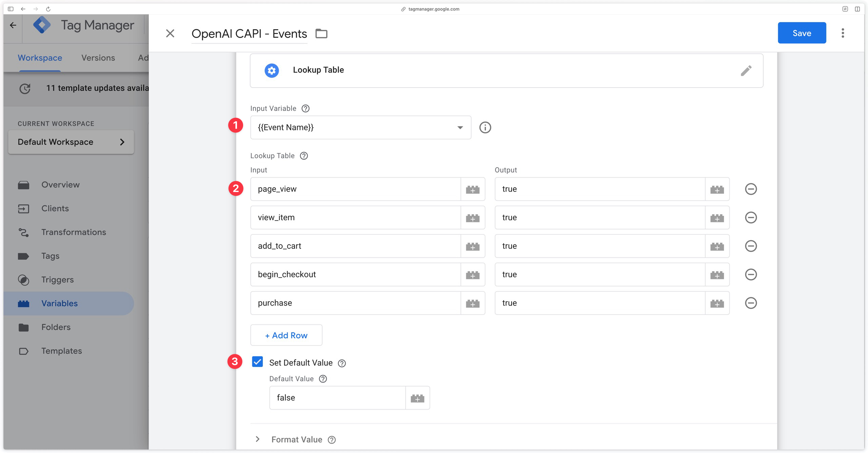The image size is (868, 453).
Task: Open Variables in sidebar
Action: click(69, 304)
